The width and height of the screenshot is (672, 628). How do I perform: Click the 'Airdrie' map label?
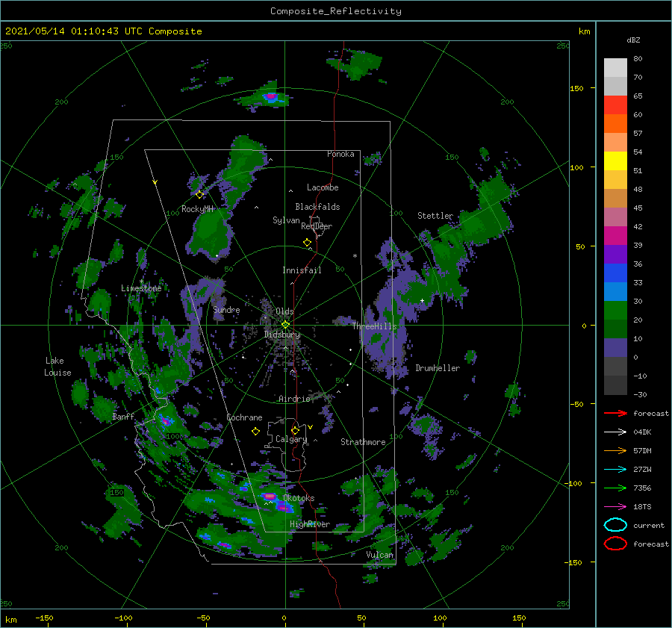point(294,399)
